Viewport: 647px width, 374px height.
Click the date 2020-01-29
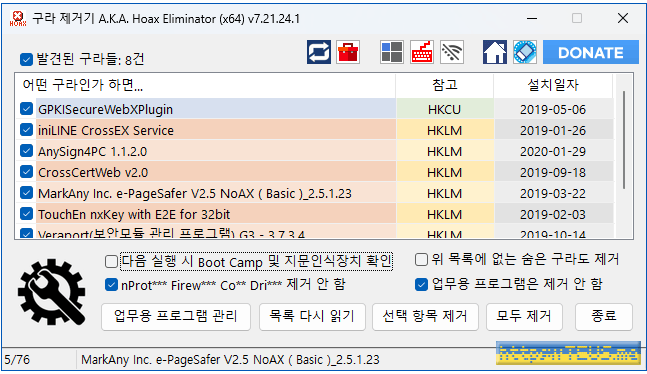click(553, 151)
